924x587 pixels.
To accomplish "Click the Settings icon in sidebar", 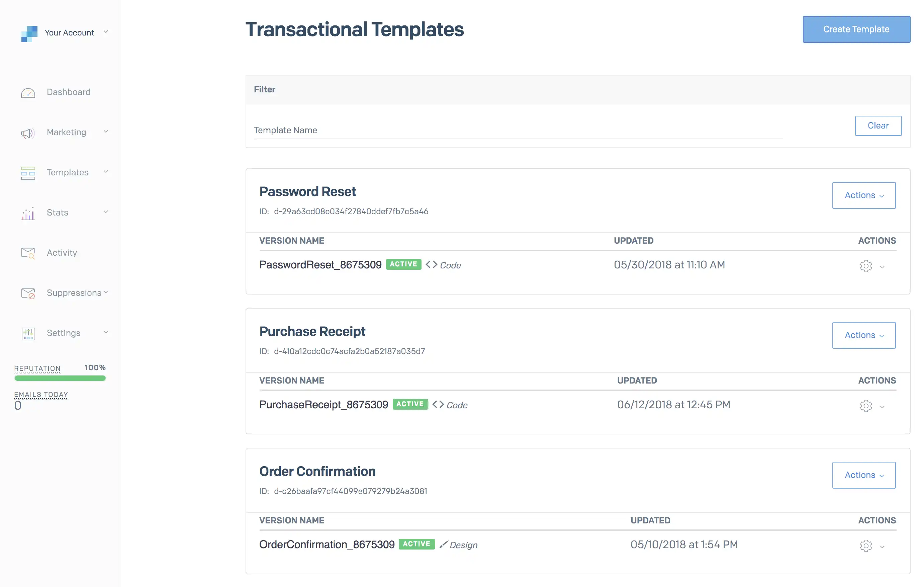I will click(28, 332).
